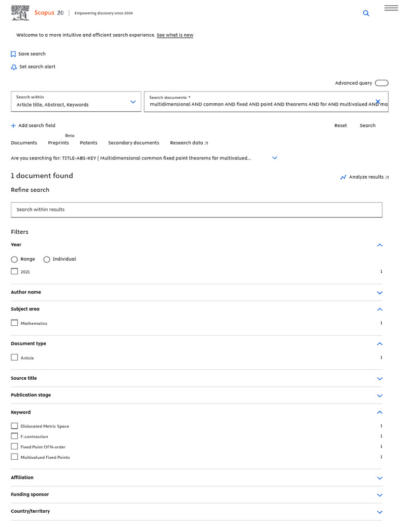Click the Save search bookmark icon
Screen dimensions: 399x532
(x=14, y=54)
